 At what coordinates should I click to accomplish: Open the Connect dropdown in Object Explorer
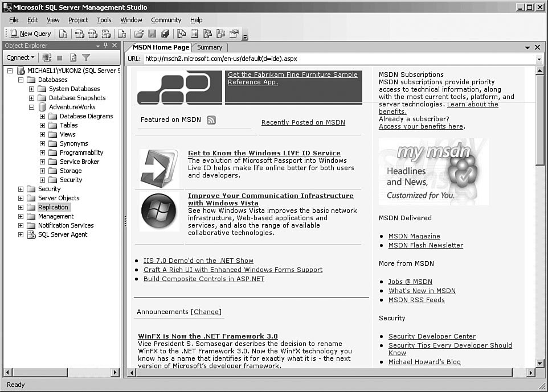pos(21,57)
